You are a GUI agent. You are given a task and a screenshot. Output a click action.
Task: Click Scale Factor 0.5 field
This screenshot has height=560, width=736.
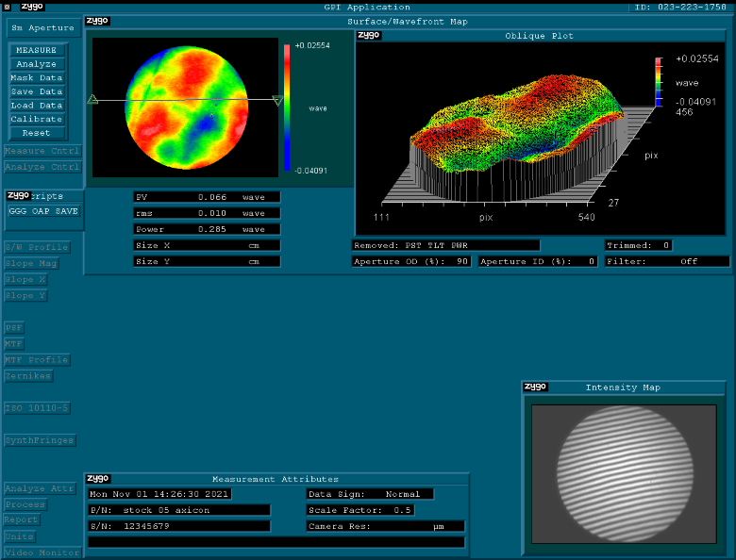coord(360,510)
